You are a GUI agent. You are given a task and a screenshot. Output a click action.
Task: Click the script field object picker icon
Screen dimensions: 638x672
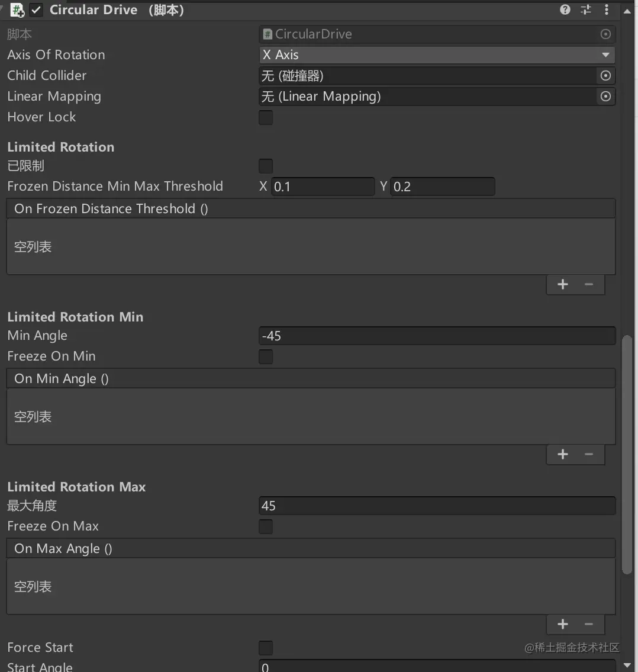click(x=605, y=34)
